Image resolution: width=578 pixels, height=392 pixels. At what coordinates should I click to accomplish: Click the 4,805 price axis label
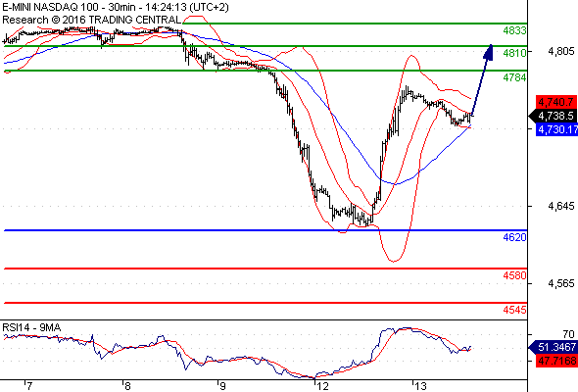(x=561, y=51)
